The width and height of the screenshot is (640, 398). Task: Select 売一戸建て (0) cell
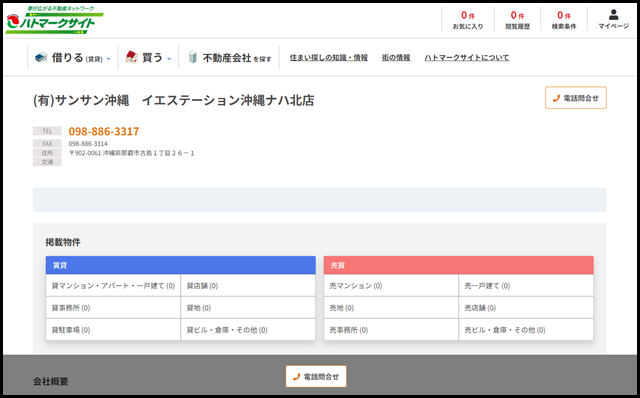[x=526, y=286]
